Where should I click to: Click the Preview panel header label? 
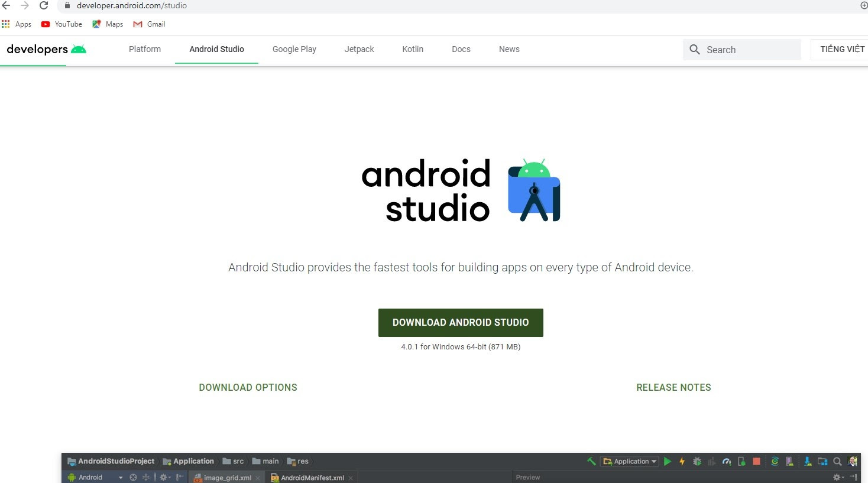point(528,478)
